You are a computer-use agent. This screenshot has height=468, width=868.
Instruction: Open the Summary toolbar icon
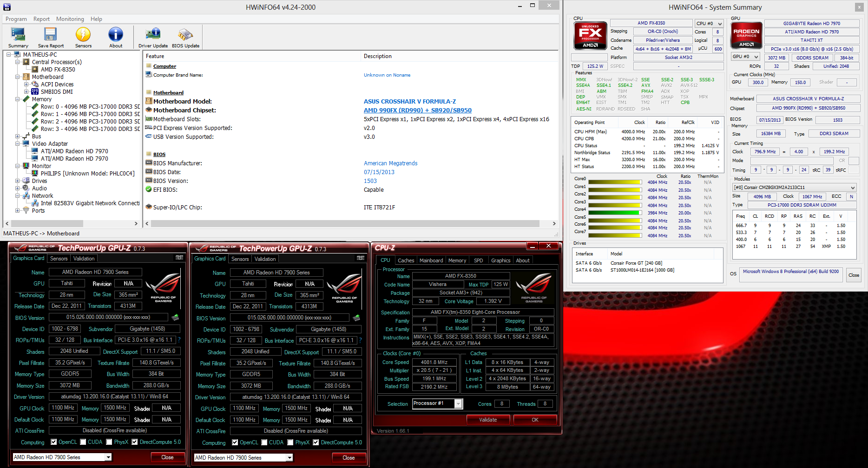[18, 37]
